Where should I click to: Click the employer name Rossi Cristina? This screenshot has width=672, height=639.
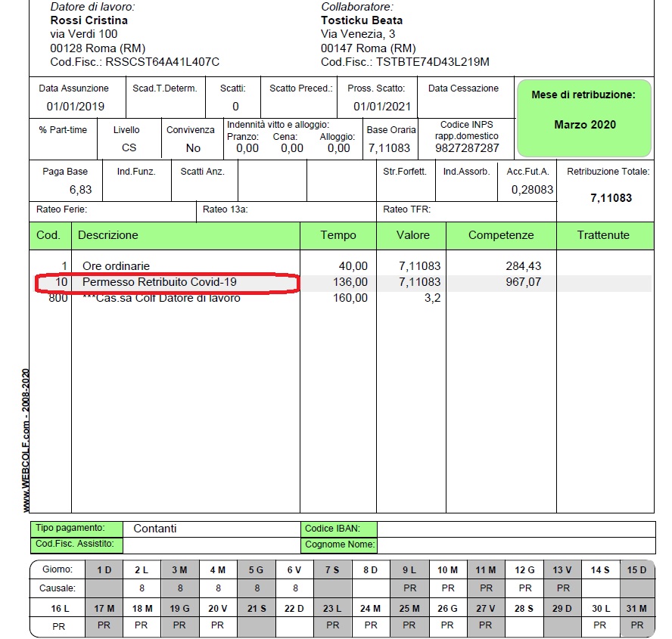coord(89,20)
